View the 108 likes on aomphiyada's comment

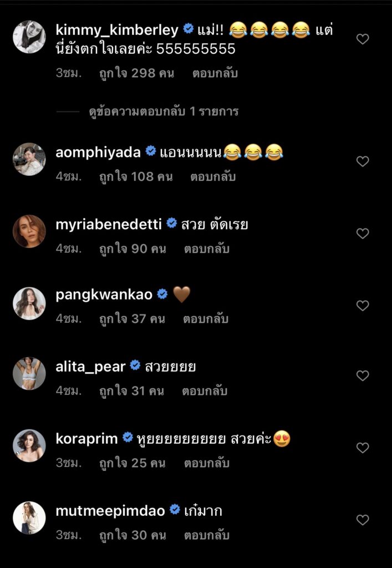pos(136,177)
